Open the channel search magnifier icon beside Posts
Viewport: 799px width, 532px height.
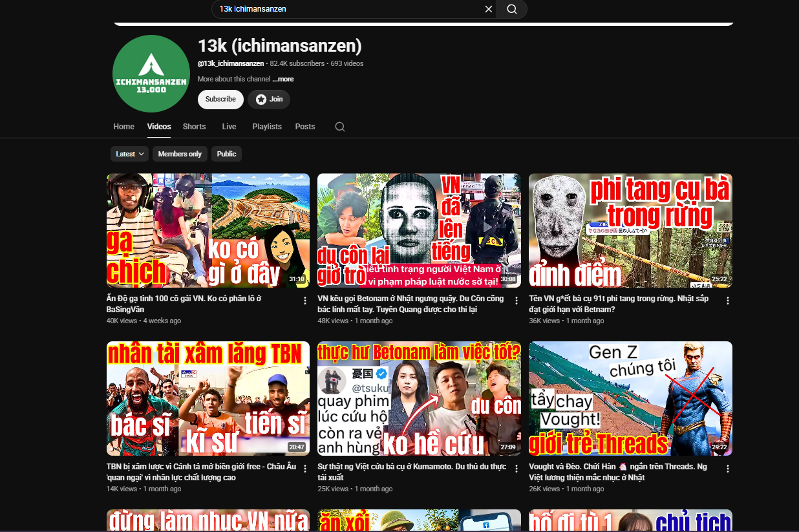[340, 127]
